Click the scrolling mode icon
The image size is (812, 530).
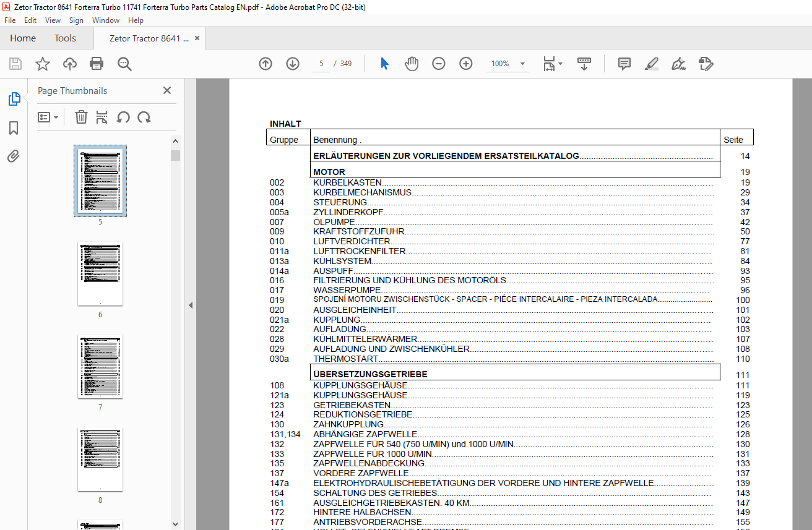(x=584, y=64)
